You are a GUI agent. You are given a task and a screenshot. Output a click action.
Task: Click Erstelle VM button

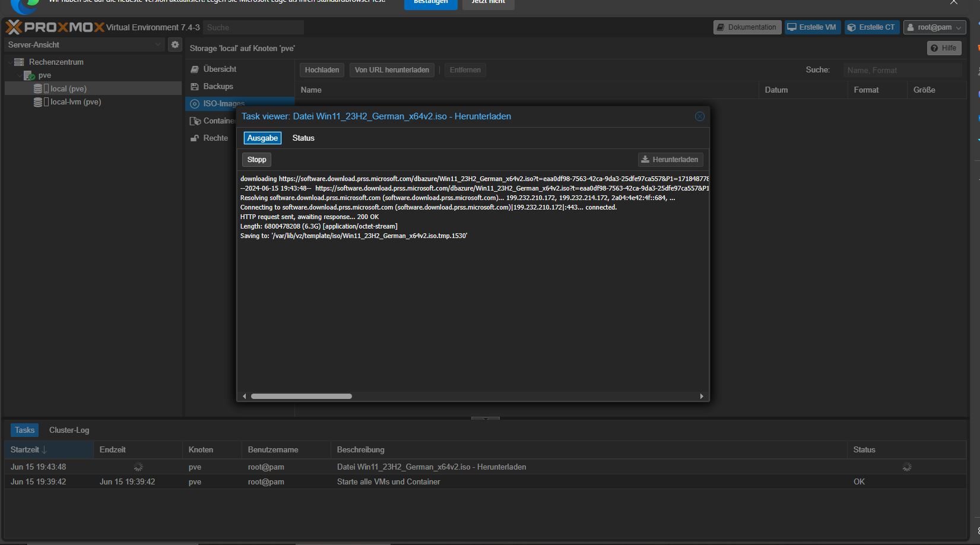pos(813,27)
